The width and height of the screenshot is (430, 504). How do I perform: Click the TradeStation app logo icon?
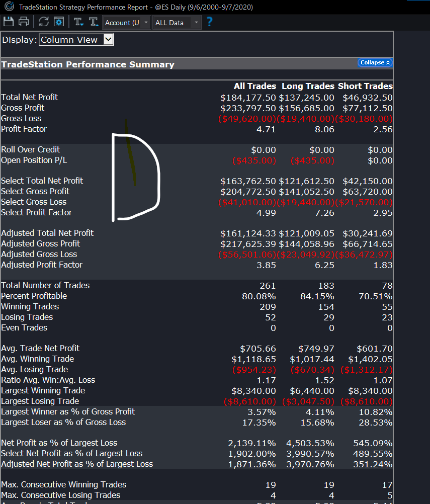[10, 6]
